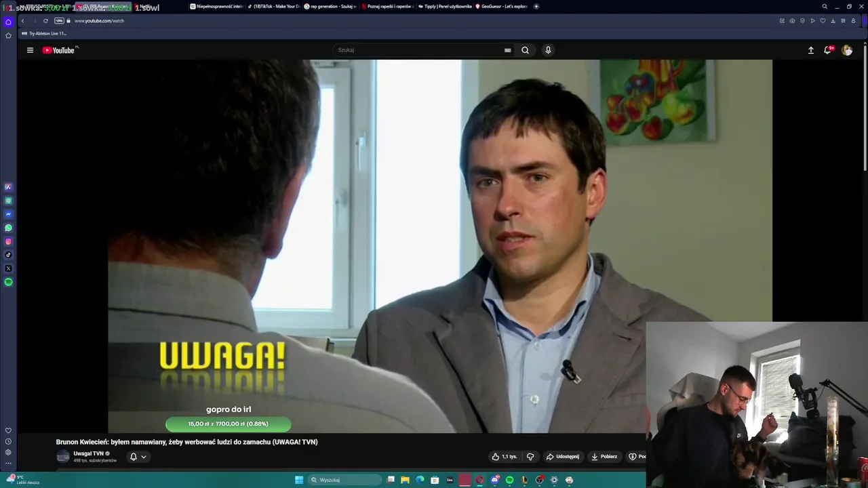Image resolution: width=868 pixels, height=488 pixels.
Task: Open the sidebar three-dots more menu
Action: pos(8,464)
